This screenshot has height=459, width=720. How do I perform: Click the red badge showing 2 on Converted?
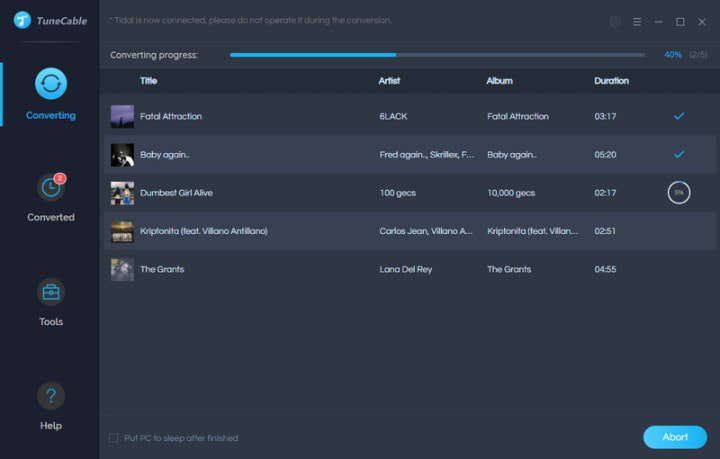60,178
